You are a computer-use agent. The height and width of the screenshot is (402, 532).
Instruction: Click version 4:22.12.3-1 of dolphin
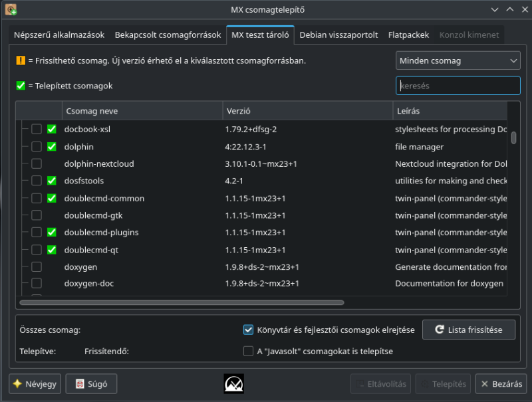[x=245, y=147]
